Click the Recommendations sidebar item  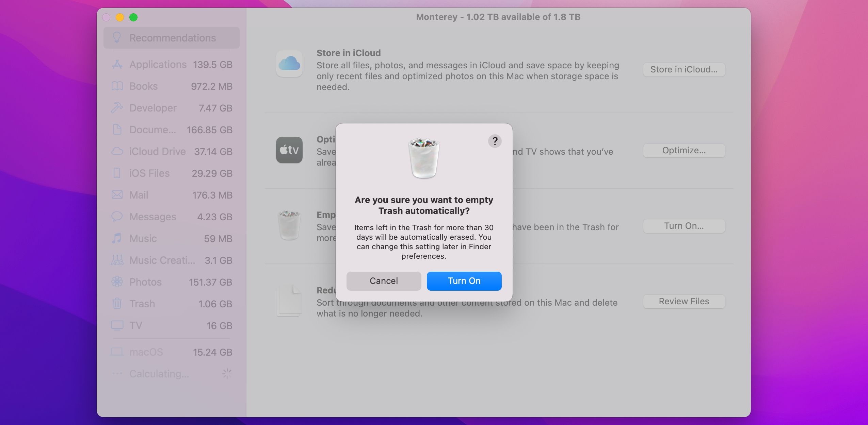[x=172, y=38]
